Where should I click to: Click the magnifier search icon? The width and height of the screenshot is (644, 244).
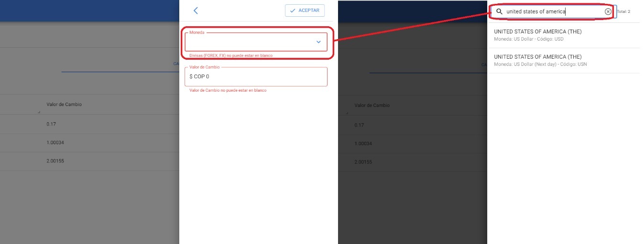[499, 11]
